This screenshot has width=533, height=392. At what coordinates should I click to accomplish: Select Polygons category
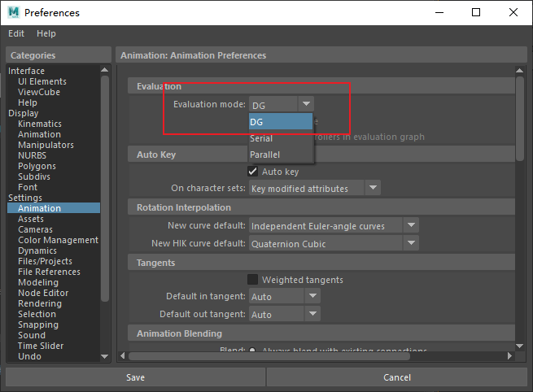37,166
